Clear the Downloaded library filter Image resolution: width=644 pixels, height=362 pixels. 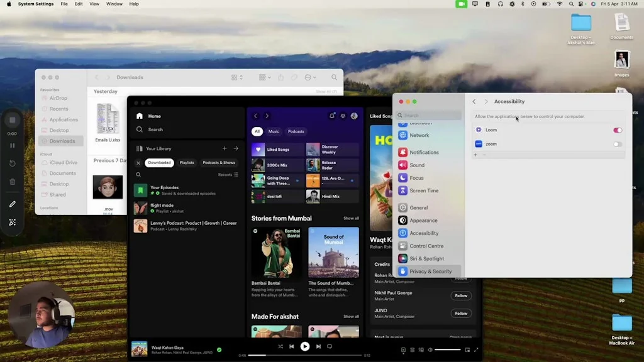(x=138, y=163)
